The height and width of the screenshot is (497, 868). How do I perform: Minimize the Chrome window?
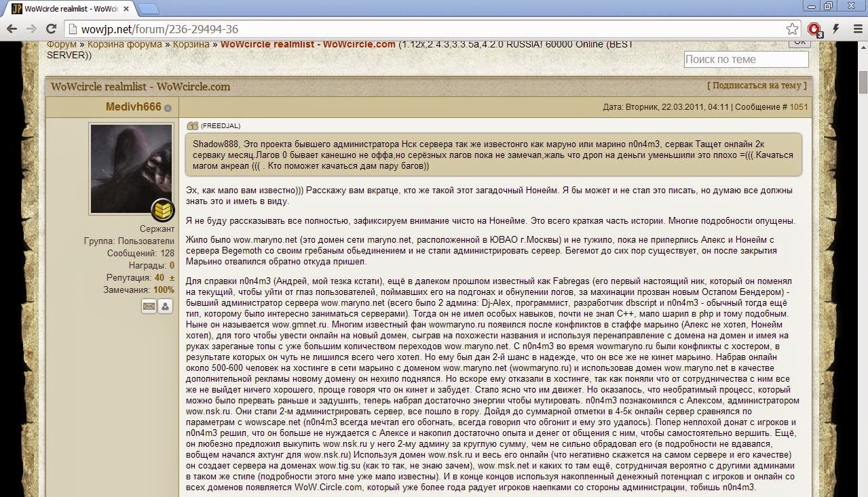pos(811,5)
